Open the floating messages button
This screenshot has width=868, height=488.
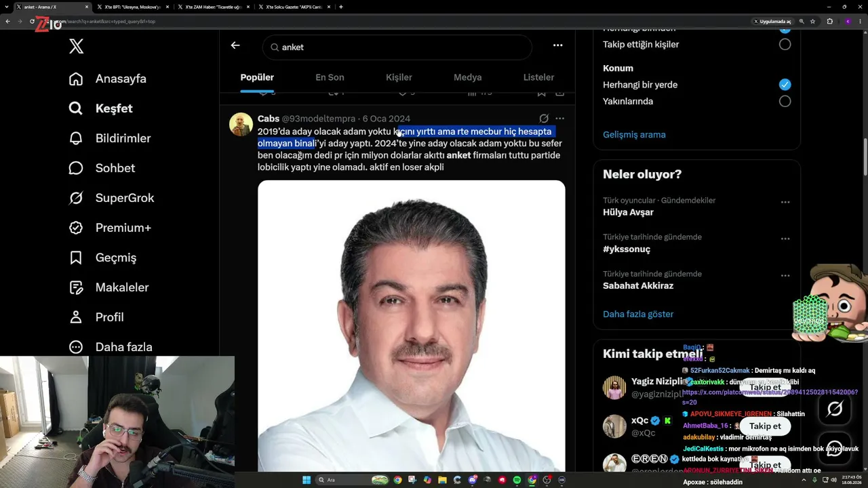coord(835,448)
